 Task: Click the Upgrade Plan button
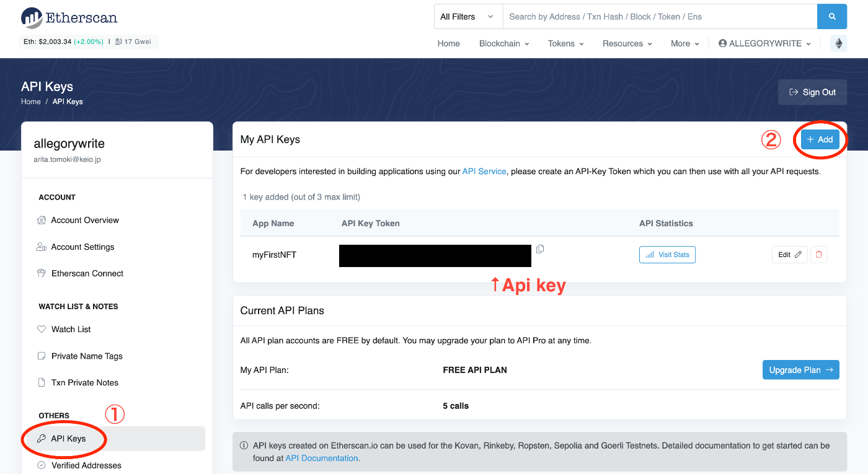click(800, 370)
